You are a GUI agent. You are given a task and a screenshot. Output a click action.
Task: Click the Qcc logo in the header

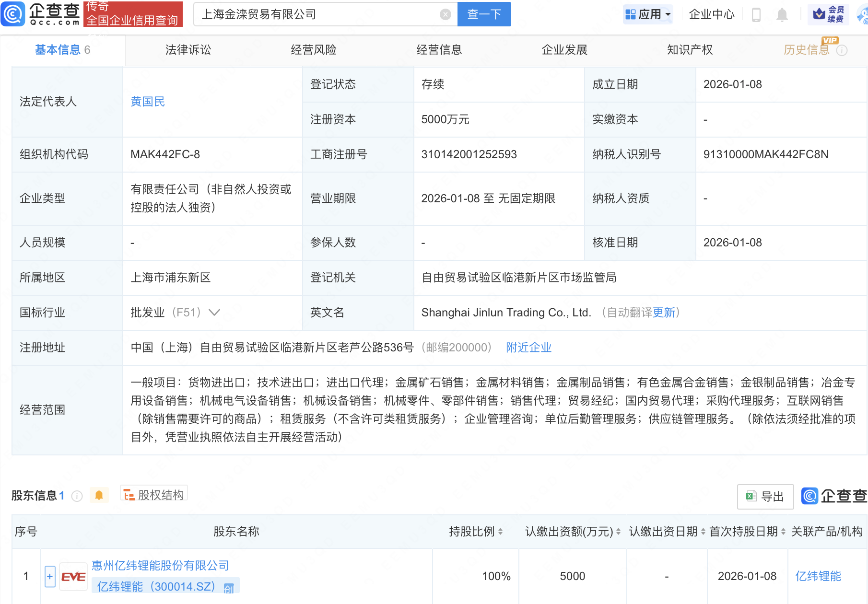pos(41,14)
